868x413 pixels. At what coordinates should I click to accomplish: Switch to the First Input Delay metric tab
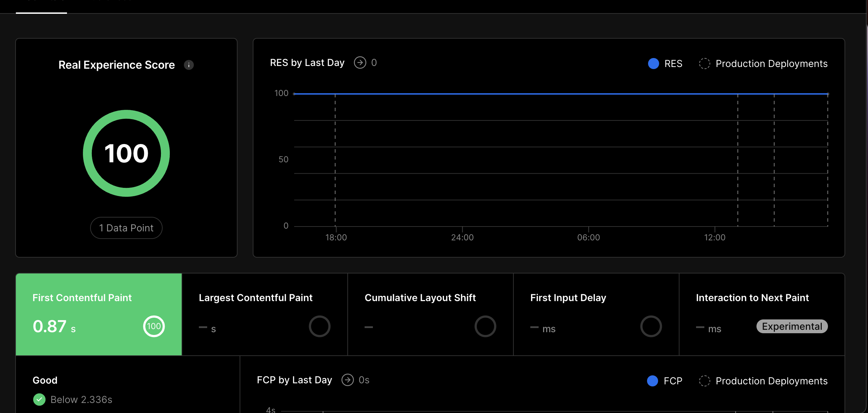pyautogui.click(x=568, y=298)
